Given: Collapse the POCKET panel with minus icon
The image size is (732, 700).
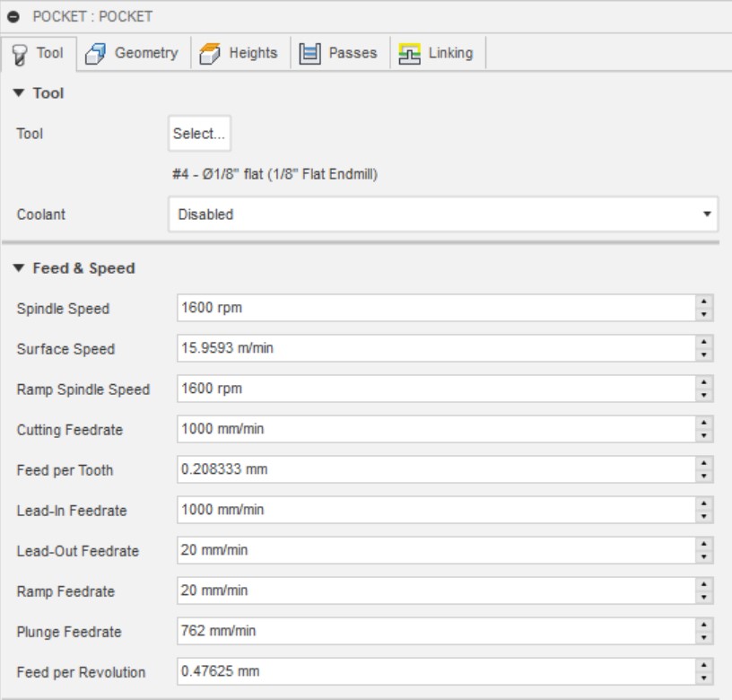Looking at the screenshot, I should pos(13,17).
